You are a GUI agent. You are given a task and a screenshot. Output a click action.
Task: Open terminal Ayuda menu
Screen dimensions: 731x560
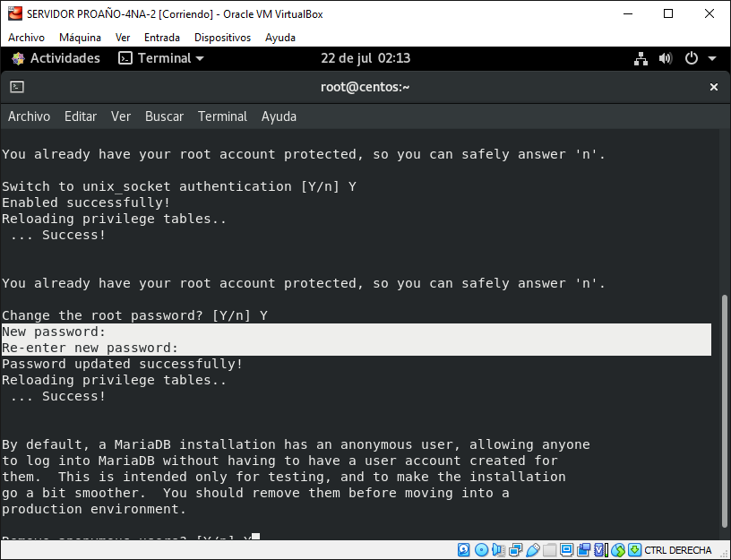pyautogui.click(x=279, y=116)
